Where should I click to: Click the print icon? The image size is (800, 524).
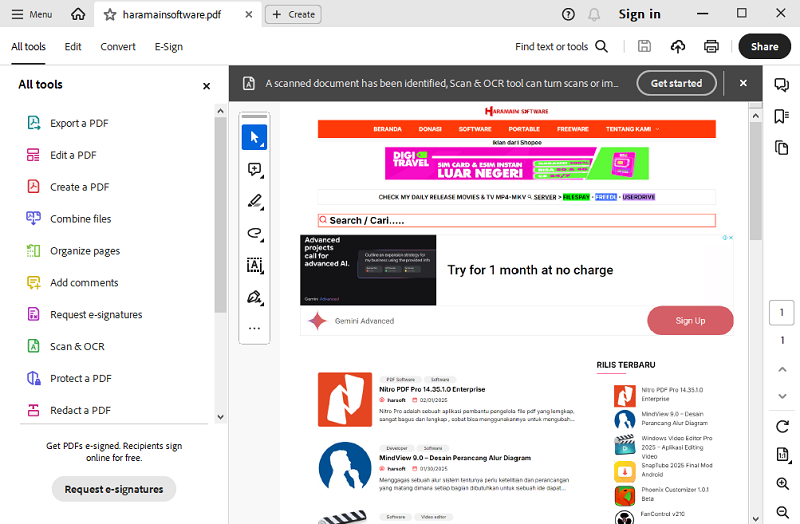(x=711, y=46)
